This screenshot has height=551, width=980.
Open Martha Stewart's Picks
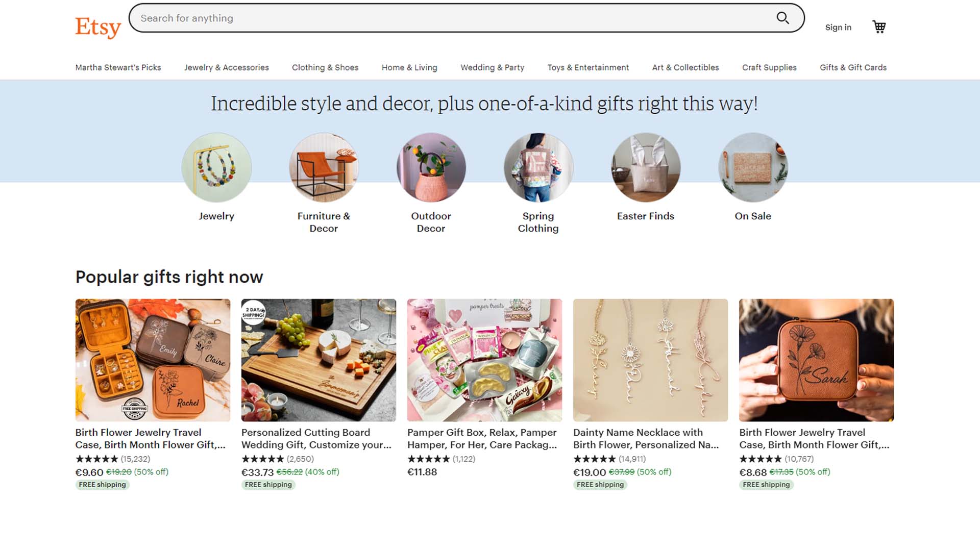118,67
